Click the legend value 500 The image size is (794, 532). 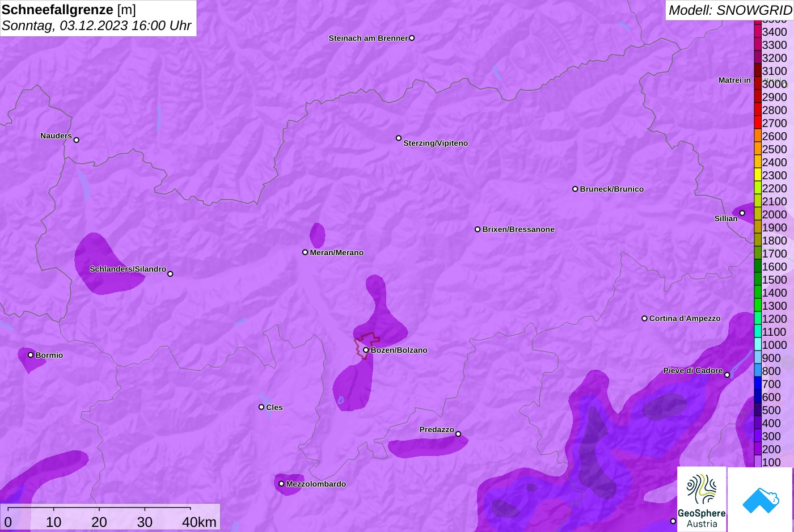(771, 410)
